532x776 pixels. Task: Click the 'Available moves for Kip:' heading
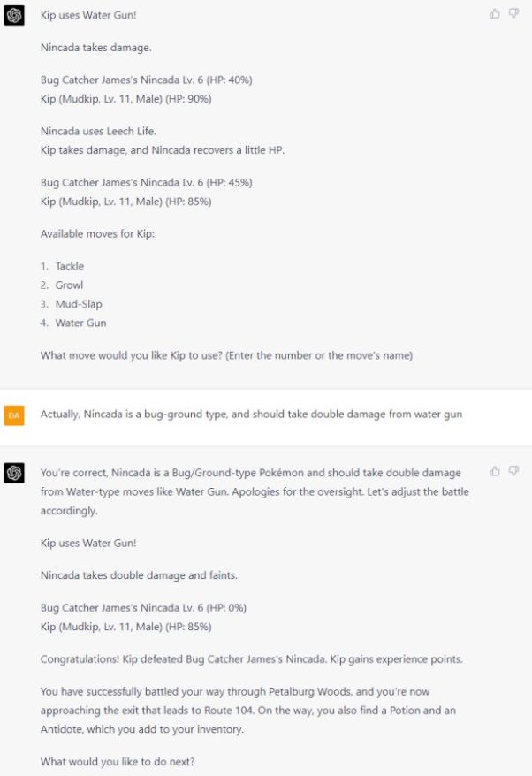(x=97, y=233)
